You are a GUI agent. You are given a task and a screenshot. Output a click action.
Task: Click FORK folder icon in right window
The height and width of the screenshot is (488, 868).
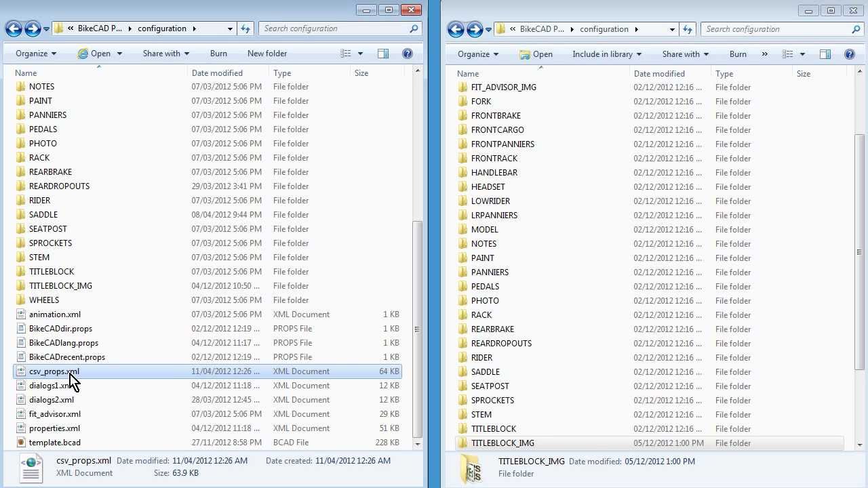463,102
